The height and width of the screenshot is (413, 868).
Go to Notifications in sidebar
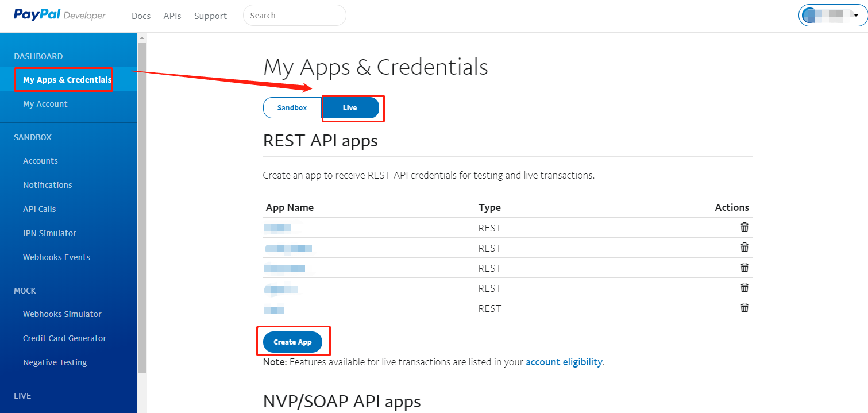pos(47,185)
